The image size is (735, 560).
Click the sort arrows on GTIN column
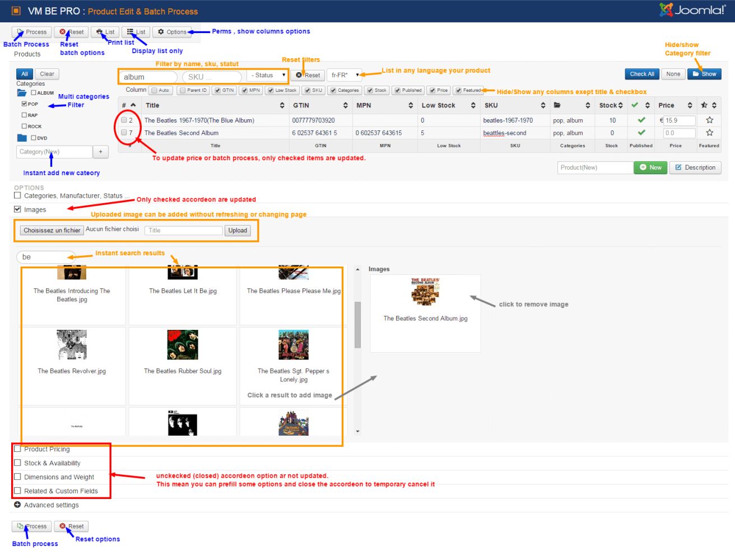346,105
